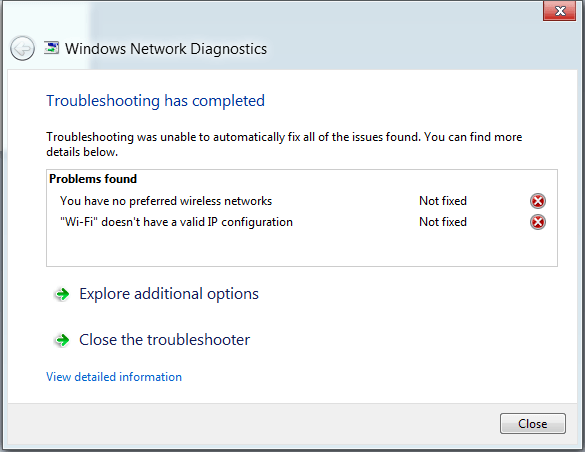Click green arrow next to Close the troubleshooter
Image resolution: width=585 pixels, height=452 pixels.
pyautogui.click(x=62, y=340)
